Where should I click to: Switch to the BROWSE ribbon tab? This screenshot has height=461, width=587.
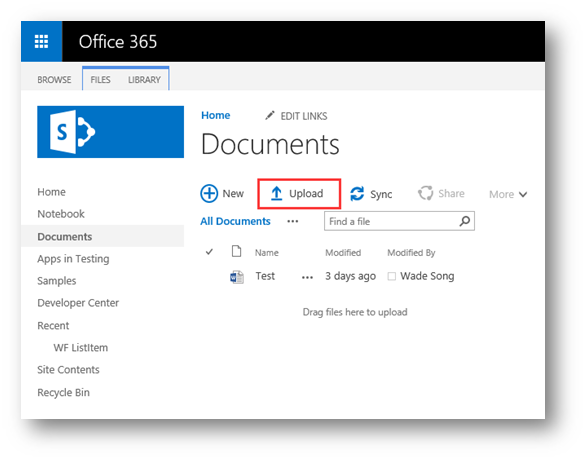click(x=54, y=80)
